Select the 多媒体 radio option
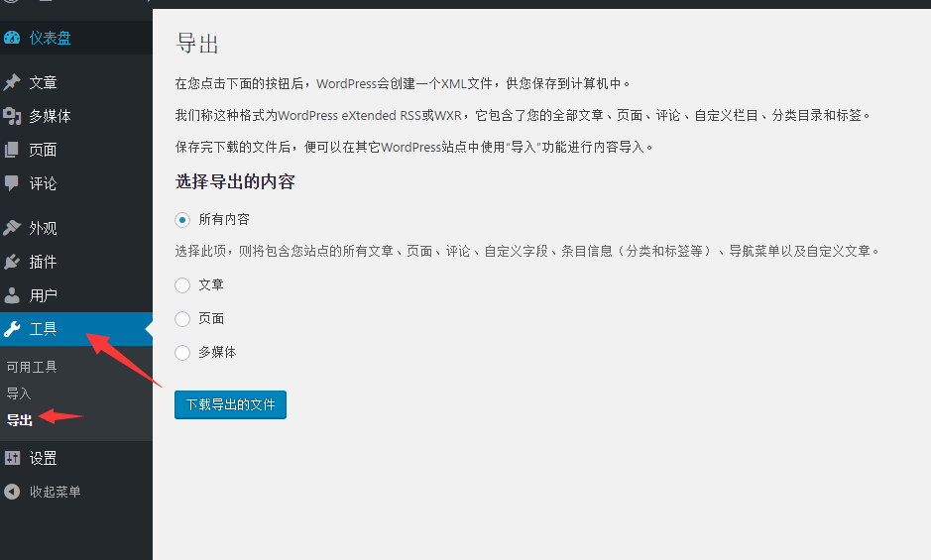The width and height of the screenshot is (931, 560). 182,353
